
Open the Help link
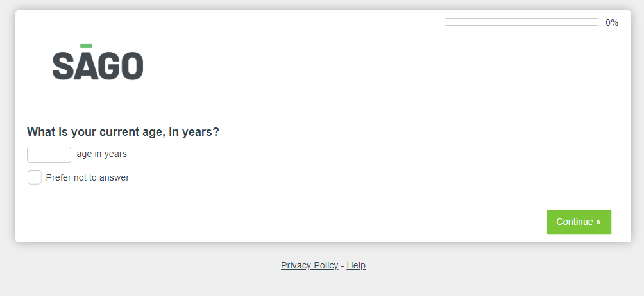pos(356,265)
